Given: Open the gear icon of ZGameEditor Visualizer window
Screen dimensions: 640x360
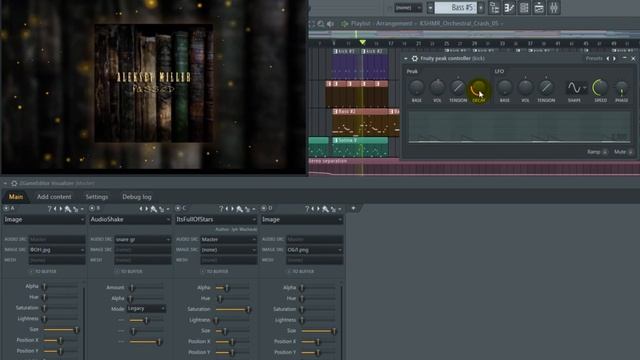Looking at the screenshot, I should click(14, 183).
